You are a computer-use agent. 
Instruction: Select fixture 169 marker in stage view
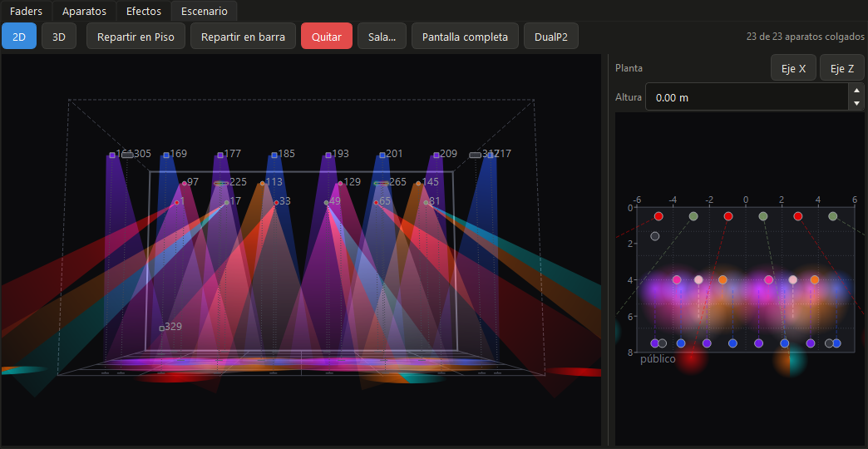[166, 155]
